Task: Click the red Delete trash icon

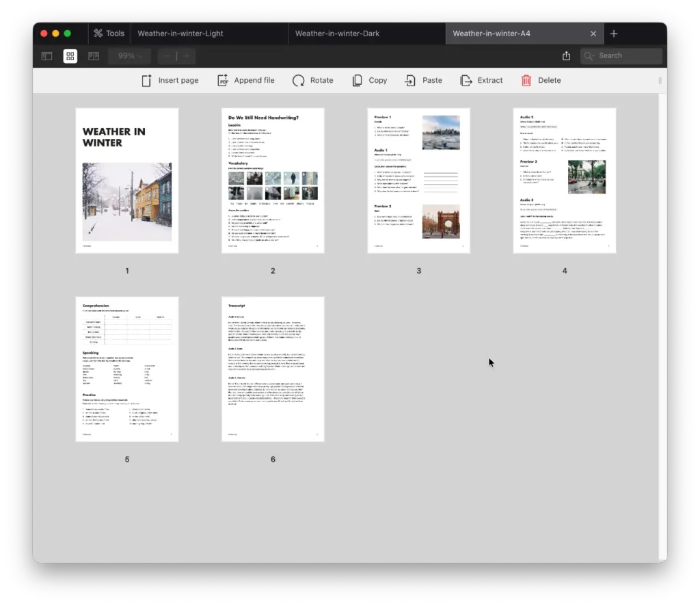Action: (526, 81)
